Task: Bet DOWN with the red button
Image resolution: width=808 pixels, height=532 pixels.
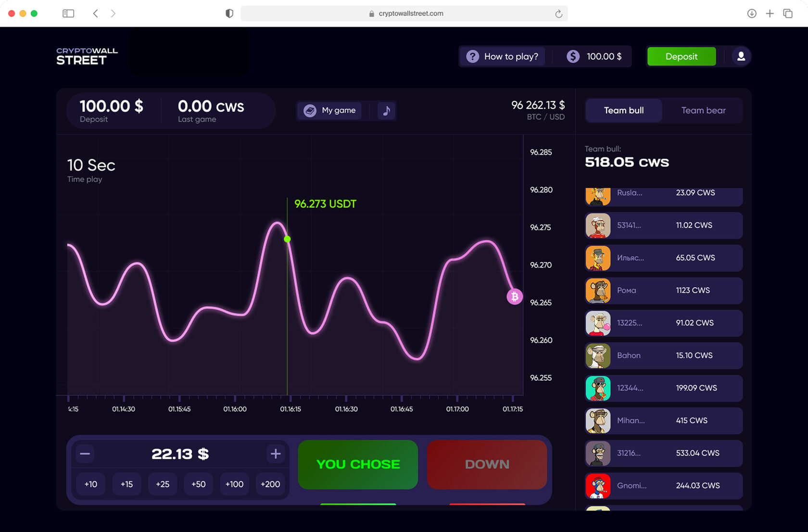Action: point(487,464)
